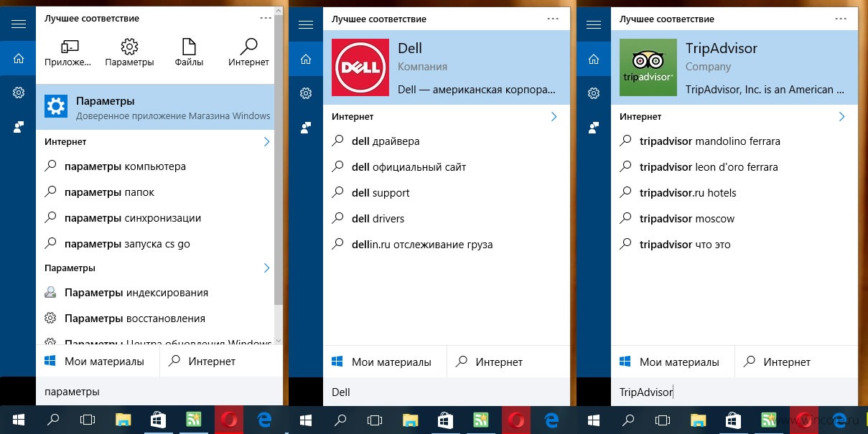
Task: Open Параметры восстановления setting
Action: [155, 319]
